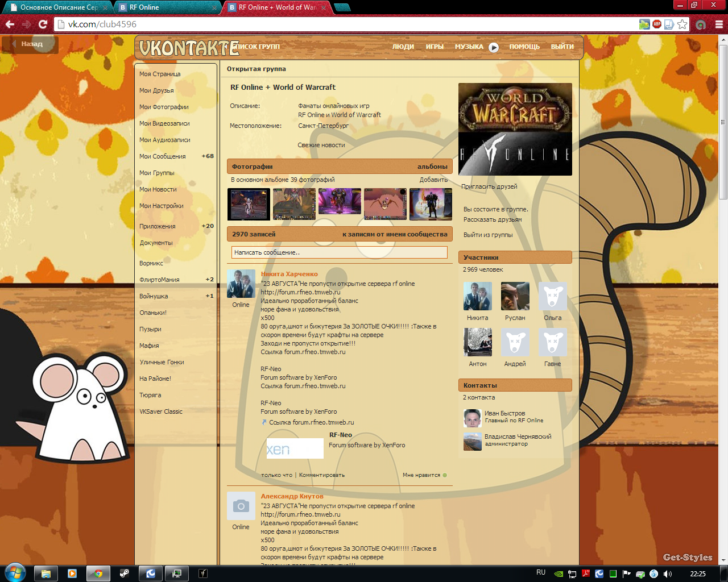The width and height of the screenshot is (728, 582).
Task: Open member Руслан's avatar
Action: [x=515, y=296]
